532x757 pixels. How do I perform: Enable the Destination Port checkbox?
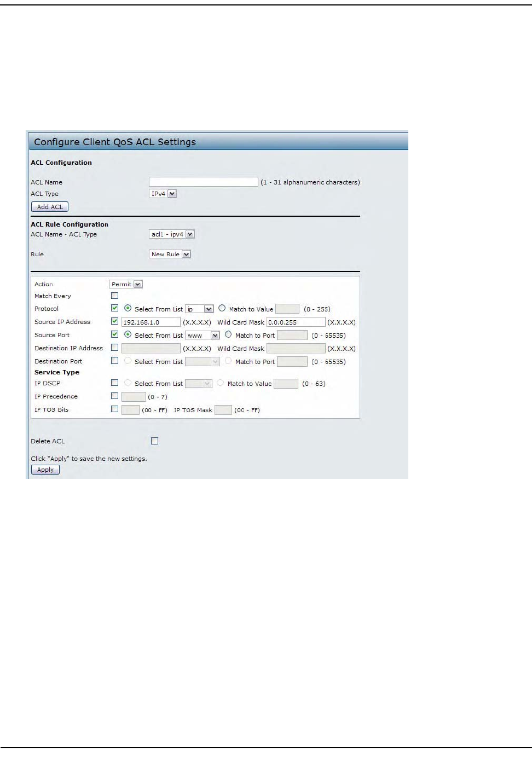pos(115,360)
